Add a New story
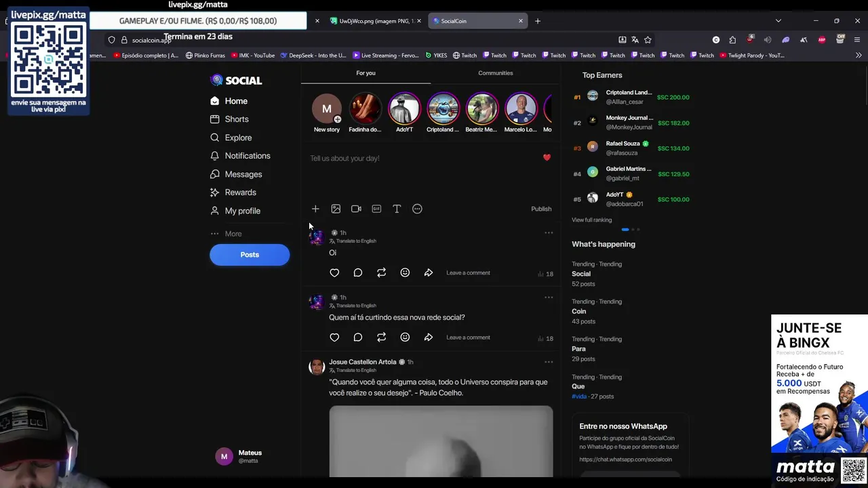This screenshot has width=868, height=488. coord(327,113)
